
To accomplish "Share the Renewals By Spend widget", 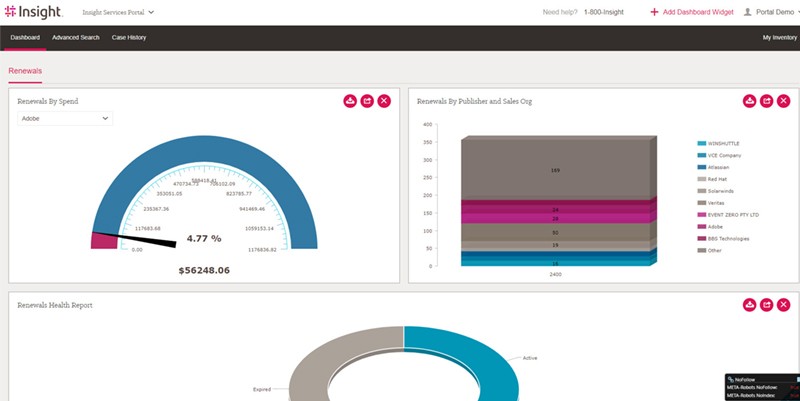I will click(x=367, y=101).
